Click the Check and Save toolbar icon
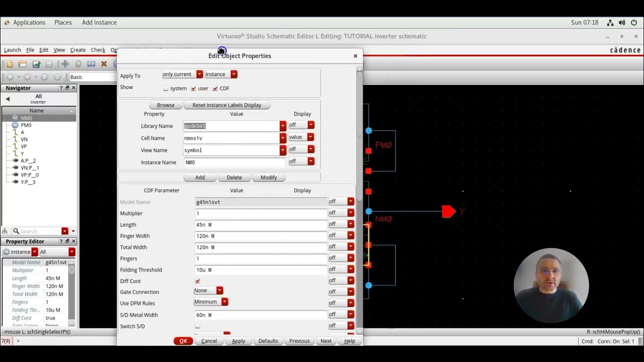 (x=36, y=64)
